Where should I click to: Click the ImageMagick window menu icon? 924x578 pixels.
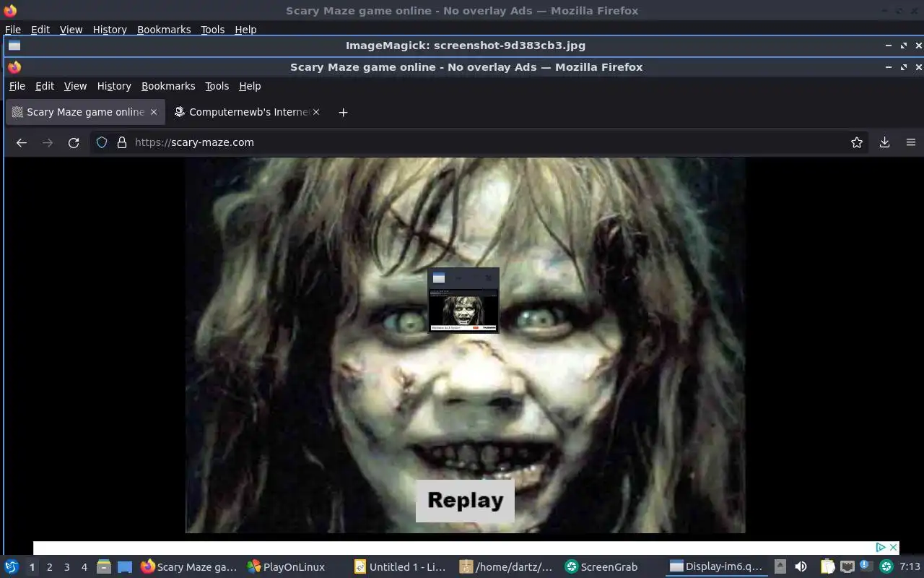14,46
